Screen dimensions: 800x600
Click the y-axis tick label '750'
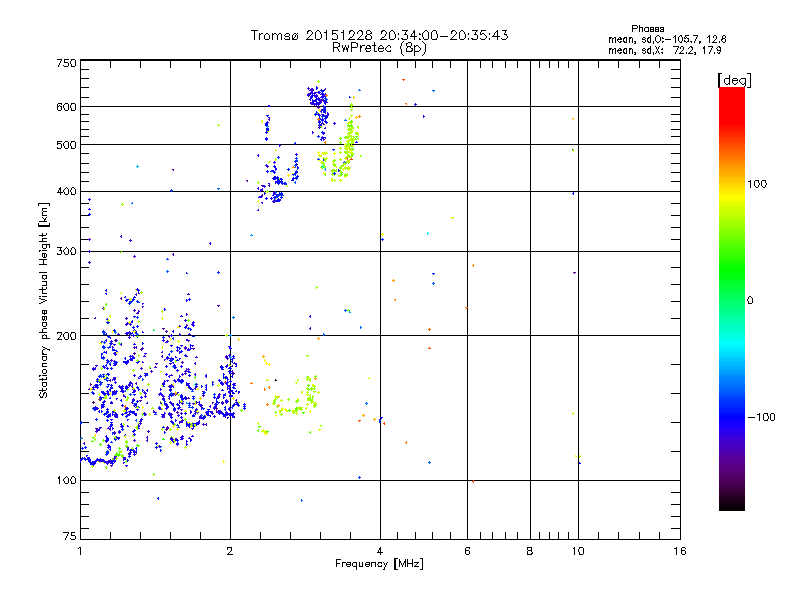(66, 63)
